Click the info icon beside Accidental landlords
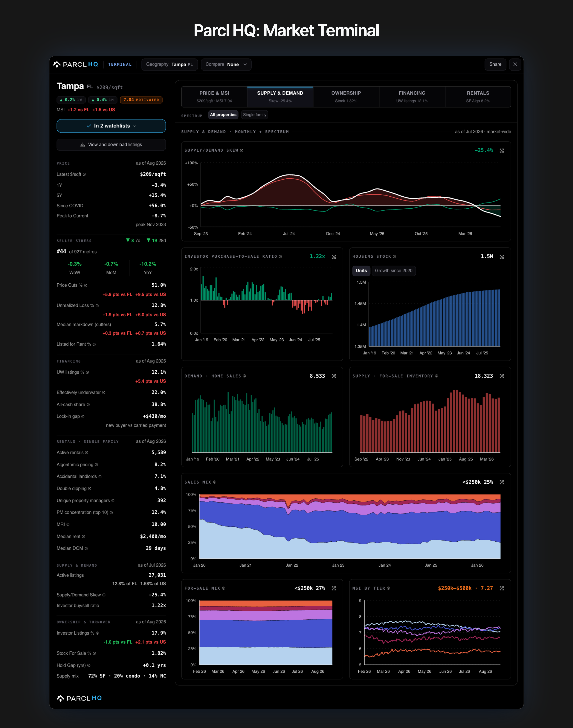The image size is (573, 728). (x=100, y=477)
